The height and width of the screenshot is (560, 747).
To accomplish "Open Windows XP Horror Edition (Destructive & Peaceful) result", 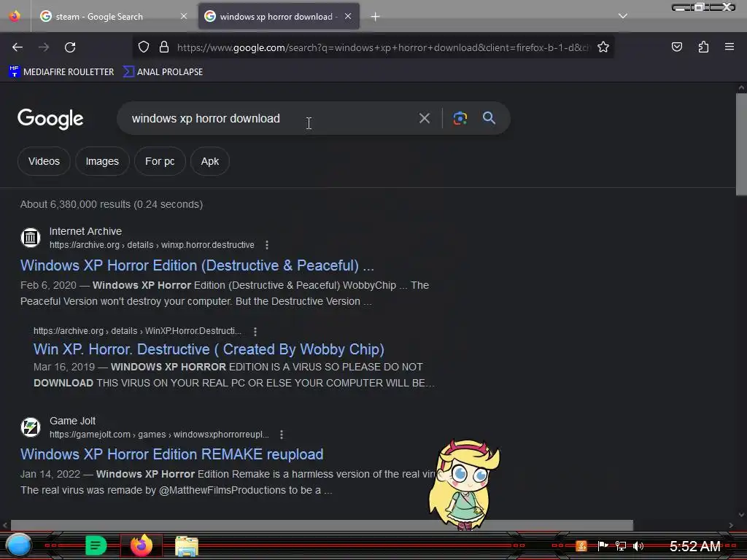I will 197,265.
